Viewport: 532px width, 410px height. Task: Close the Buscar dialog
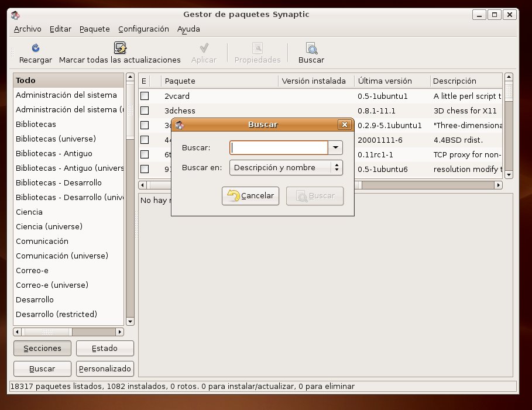pyautogui.click(x=344, y=125)
